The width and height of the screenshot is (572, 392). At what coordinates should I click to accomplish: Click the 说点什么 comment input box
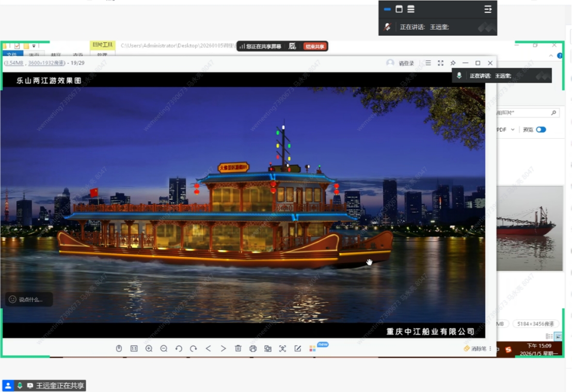[x=30, y=299]
